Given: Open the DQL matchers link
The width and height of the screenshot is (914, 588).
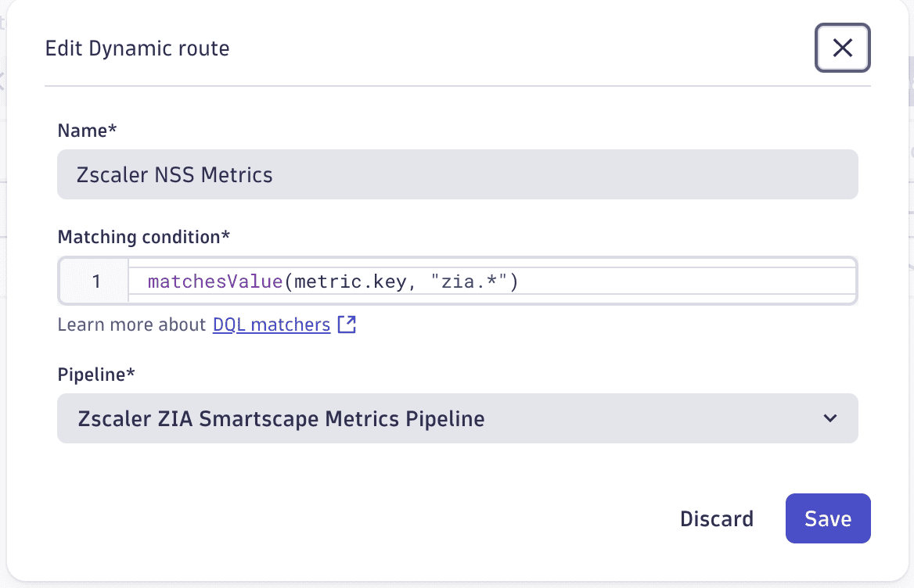Looking at the screenshot, I should click(272, 324).
